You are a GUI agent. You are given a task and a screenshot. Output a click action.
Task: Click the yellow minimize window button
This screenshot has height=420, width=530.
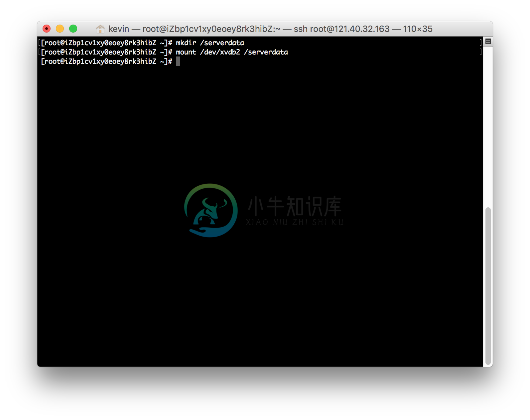click(60, 29)
